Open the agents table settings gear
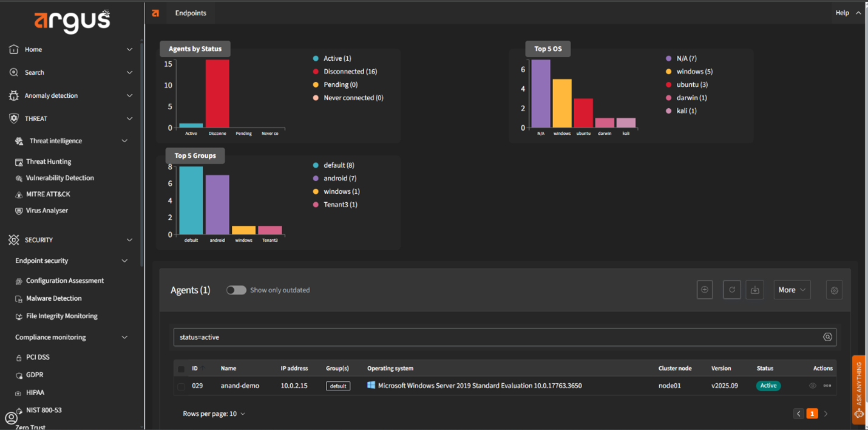The image size is (868, 430). click(834, 290)
